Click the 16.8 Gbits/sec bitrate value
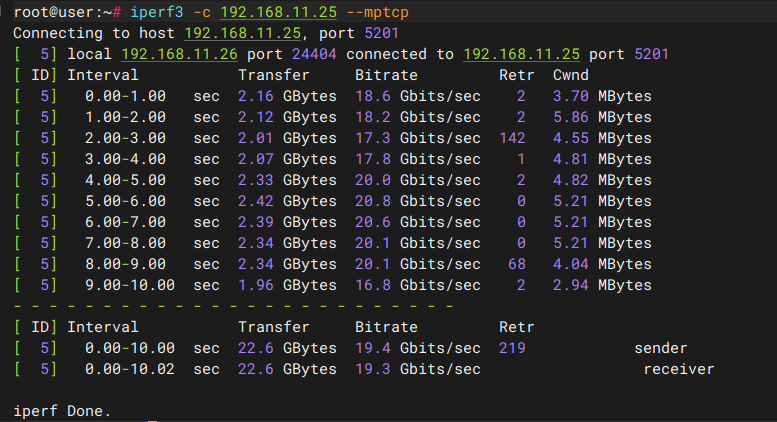This screenshot has height=422, width=777. [418, 285]
